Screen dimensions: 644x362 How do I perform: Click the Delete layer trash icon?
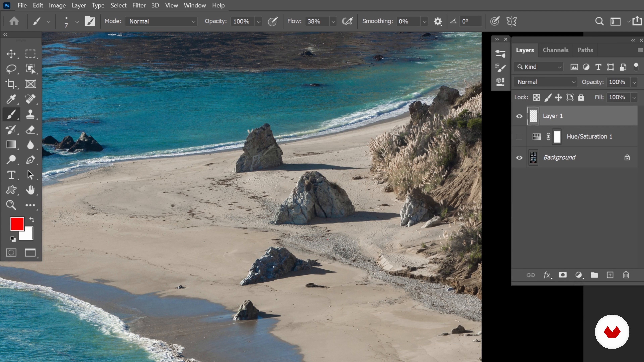(x=626, y=275)
